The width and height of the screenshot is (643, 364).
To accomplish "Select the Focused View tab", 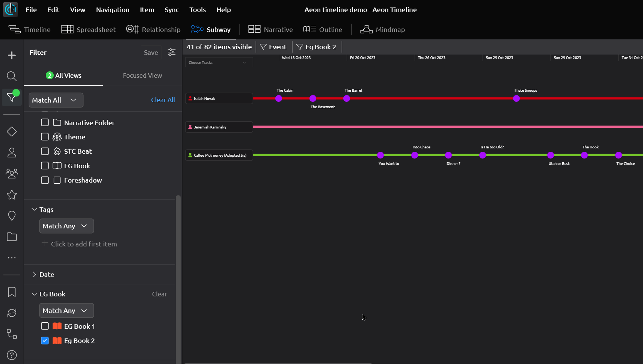I will 142,76.
